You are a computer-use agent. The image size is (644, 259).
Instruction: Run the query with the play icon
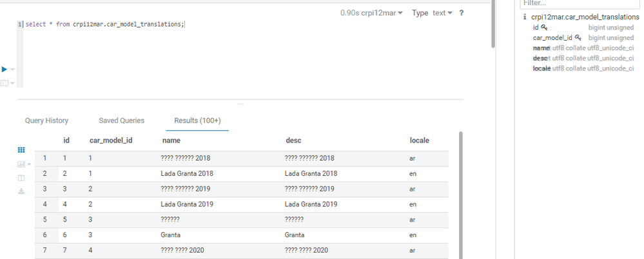4,70
